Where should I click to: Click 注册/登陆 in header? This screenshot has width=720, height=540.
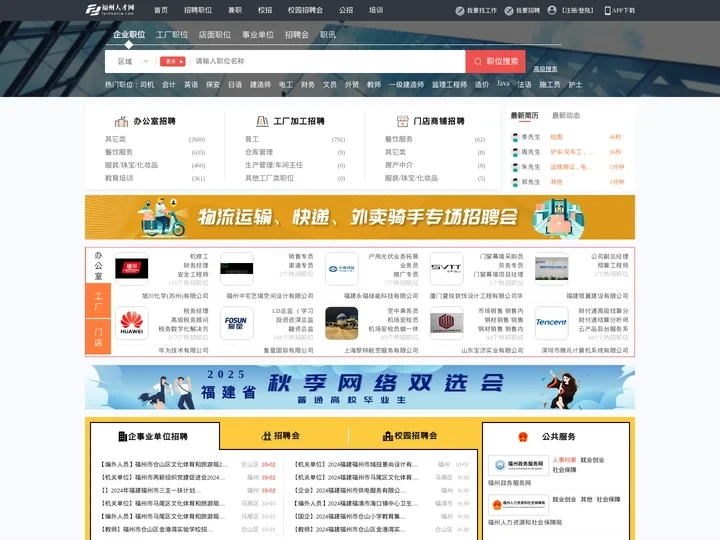click(578, 11)
